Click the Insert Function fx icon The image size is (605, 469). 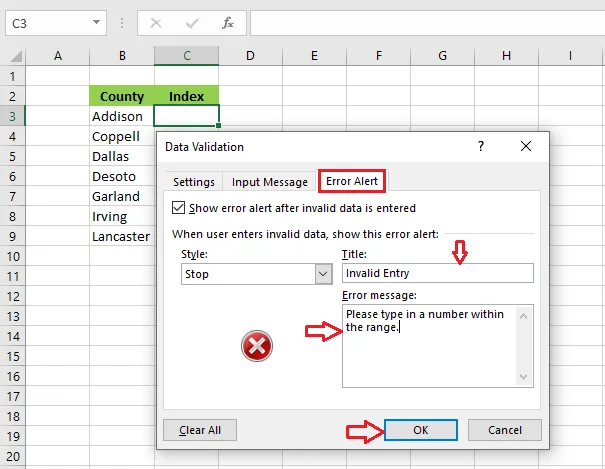pyautogui.click(x=228, y=23)
